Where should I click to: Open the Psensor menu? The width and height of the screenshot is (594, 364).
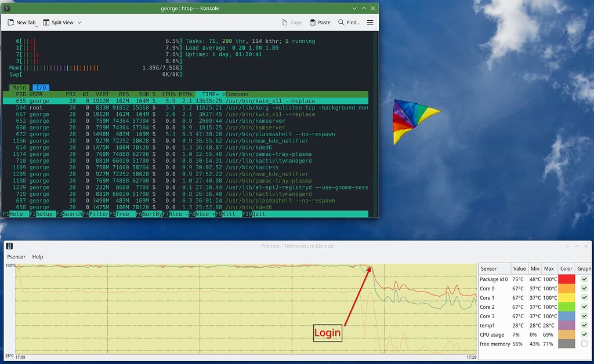15,257
